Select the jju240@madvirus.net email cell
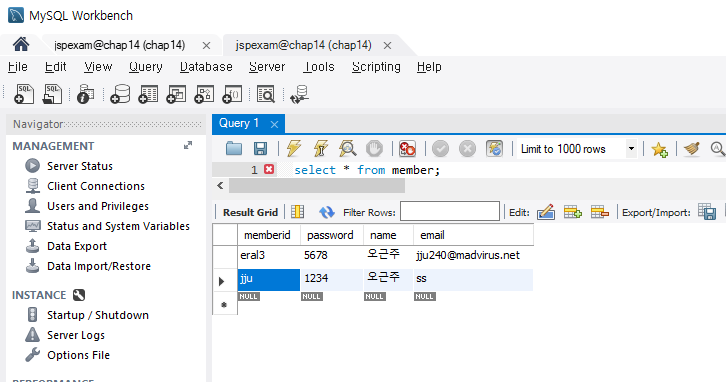 coord(473,255)
